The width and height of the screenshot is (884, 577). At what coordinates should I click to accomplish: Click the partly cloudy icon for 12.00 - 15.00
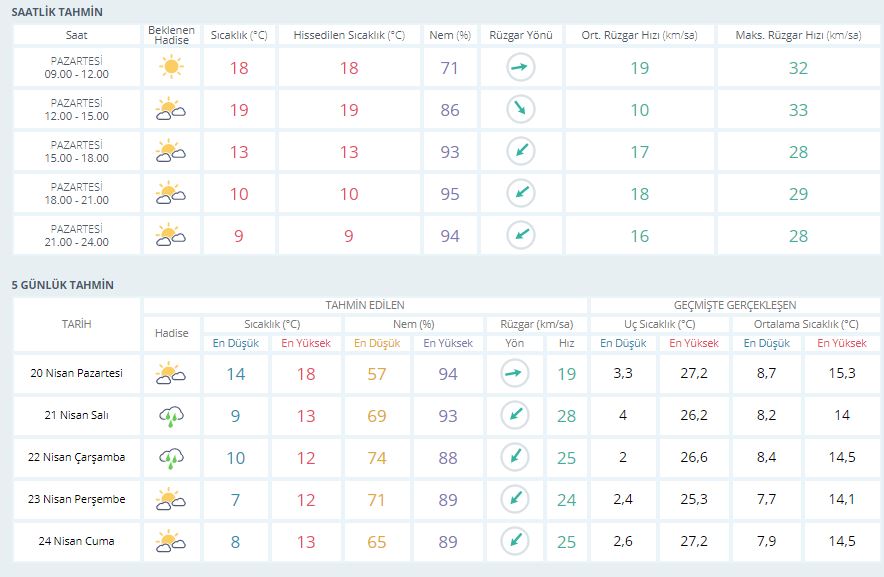171,110
